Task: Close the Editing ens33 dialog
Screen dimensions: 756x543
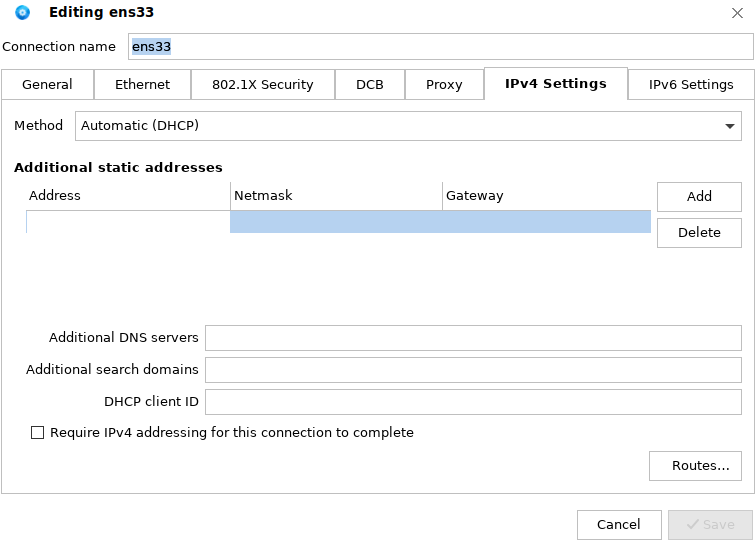Action: tap(737, 13)
